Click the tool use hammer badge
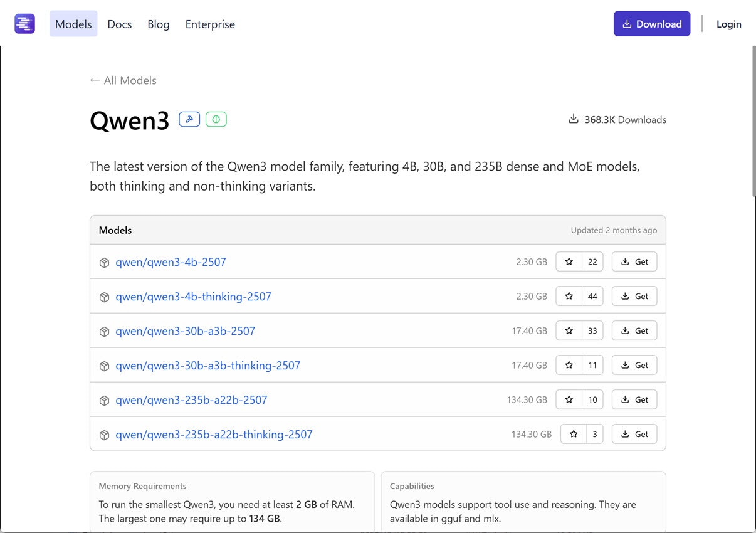 (189, 119)
